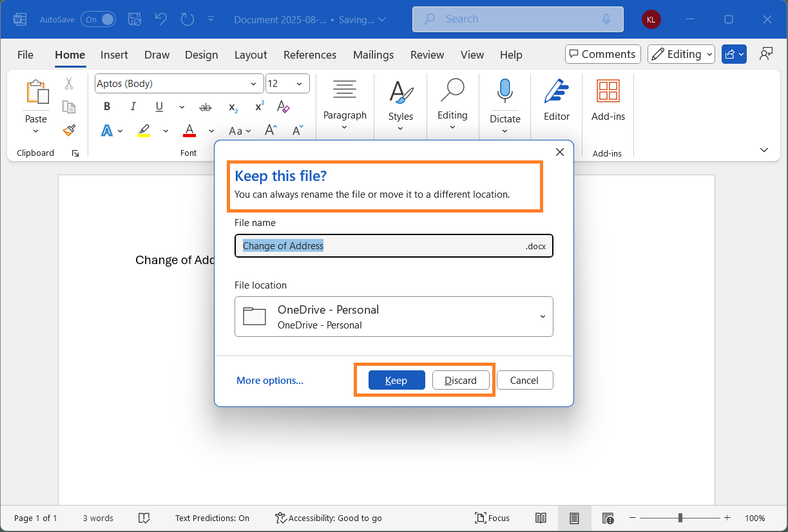Open the font size dropdown

pyautogui.click(x=299, y=84)
